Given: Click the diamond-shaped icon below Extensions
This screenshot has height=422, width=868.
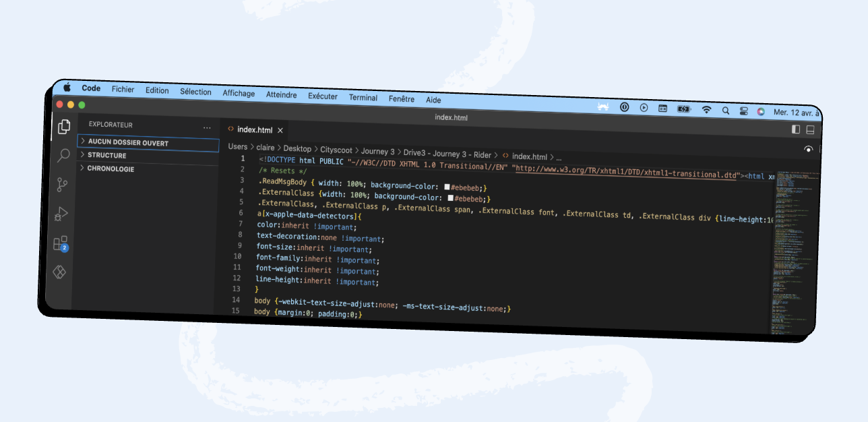Looking at the screenshot, I should (x=59, y=272).
